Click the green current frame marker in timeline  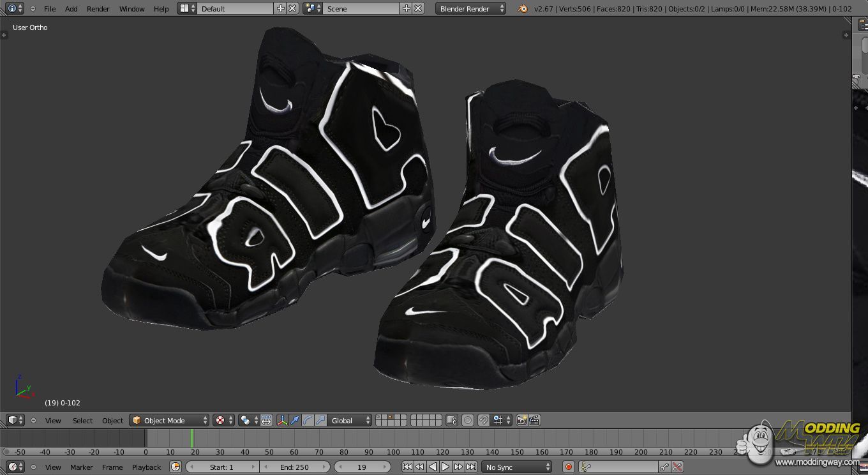[191, 438]
